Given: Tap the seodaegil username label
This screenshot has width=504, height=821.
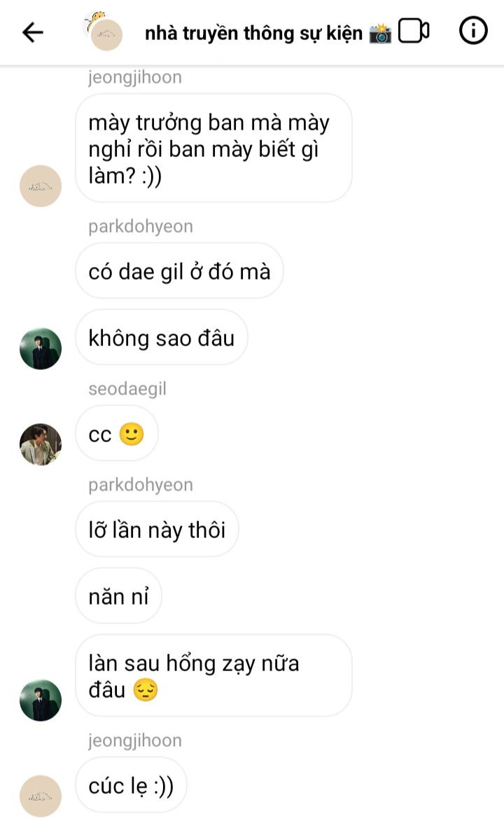Looking at the screenshot, I should tap(127, 389).
